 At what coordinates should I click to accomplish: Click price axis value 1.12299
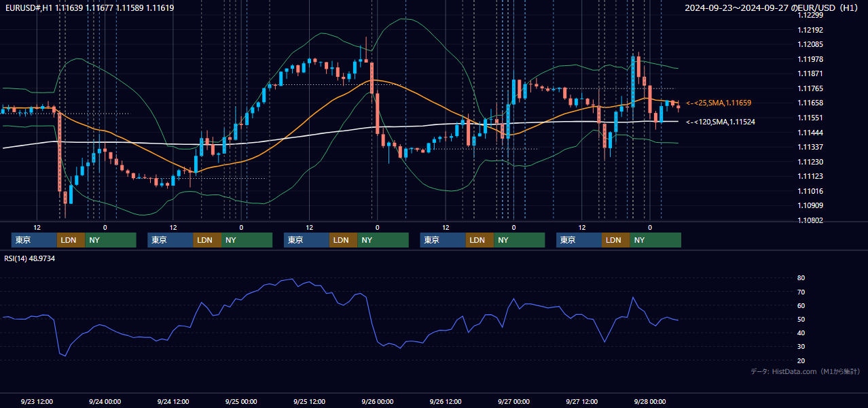[x=810, y=15]
